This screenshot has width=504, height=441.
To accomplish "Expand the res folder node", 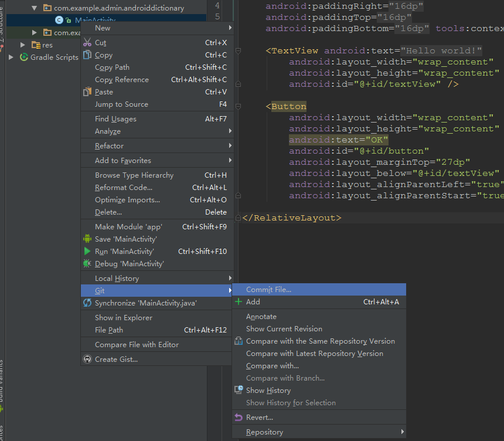I will coord(22,45).
